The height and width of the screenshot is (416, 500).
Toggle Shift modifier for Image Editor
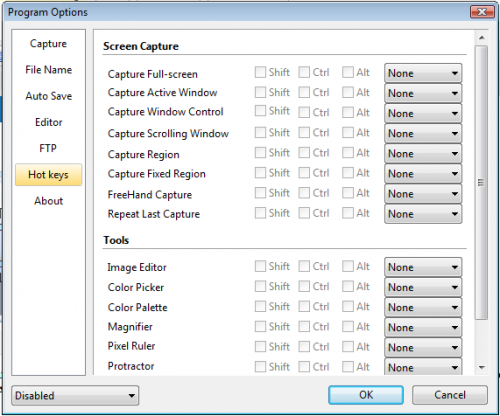260,266
